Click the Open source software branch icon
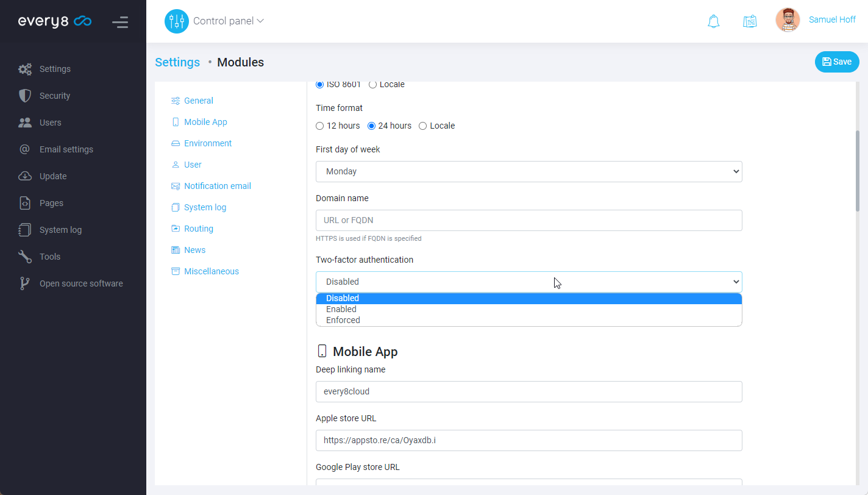 point(25,283)
